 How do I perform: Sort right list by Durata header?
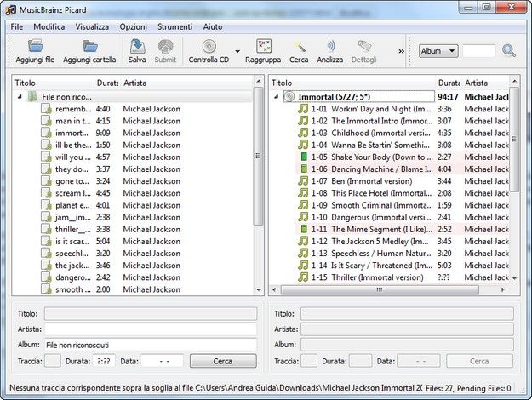pyautogui.click(x=449, y=83)
